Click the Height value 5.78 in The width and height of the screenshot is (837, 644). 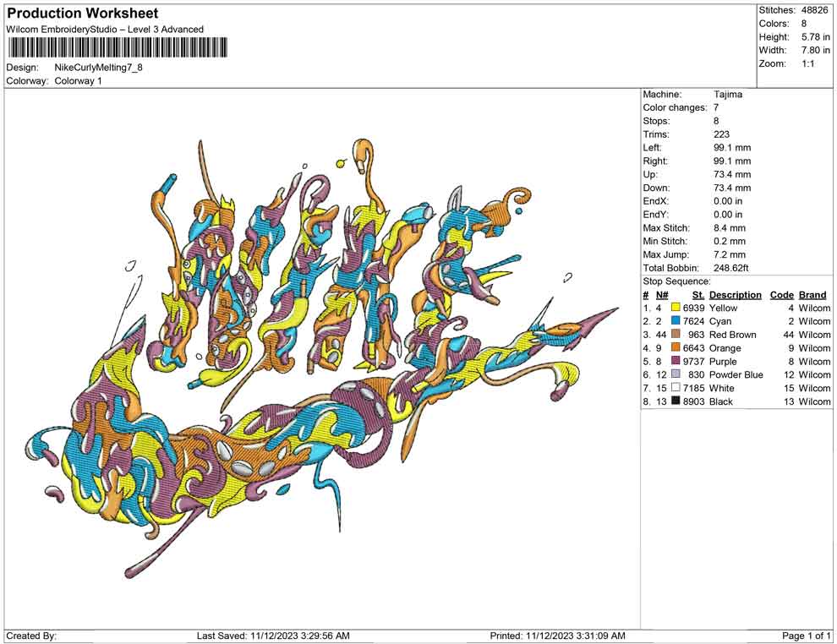click(816, 37)
